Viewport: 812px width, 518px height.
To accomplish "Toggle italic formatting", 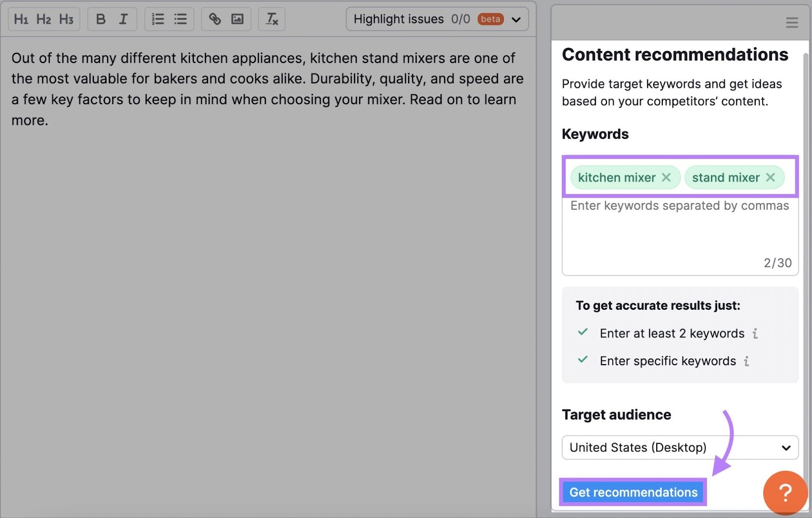I will click(123, 19).
